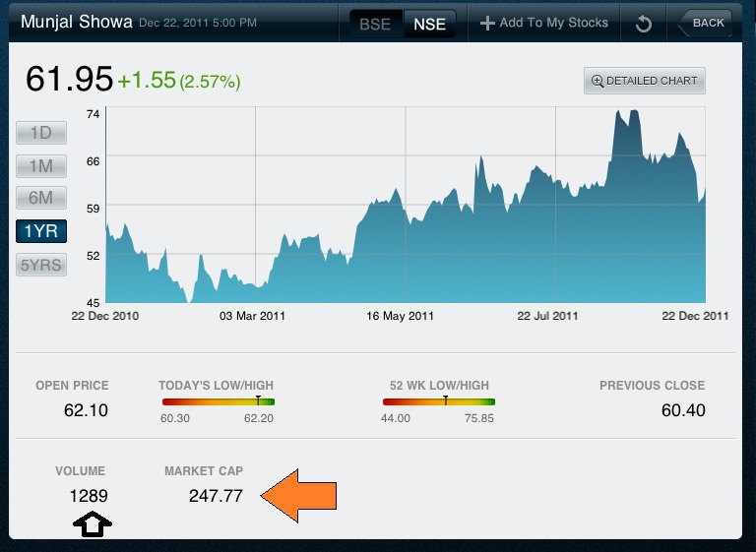Click the MARKET CAP label

204,471
